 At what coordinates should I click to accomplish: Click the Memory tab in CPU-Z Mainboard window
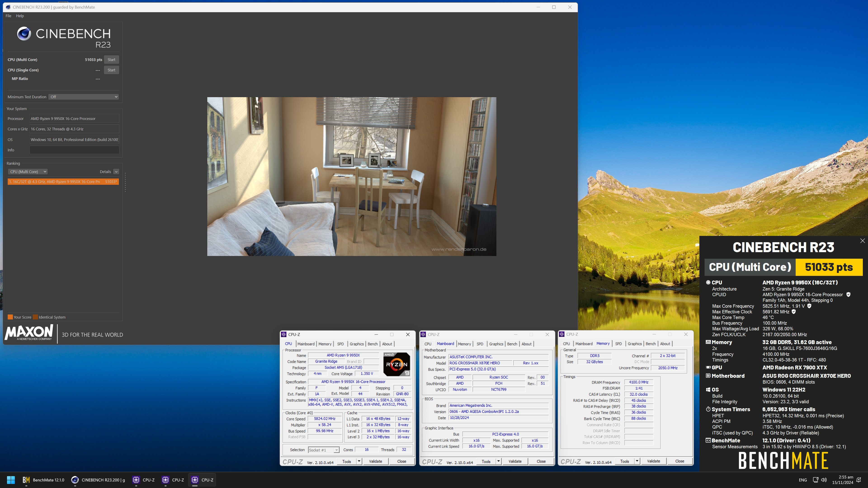pos(464,344)
